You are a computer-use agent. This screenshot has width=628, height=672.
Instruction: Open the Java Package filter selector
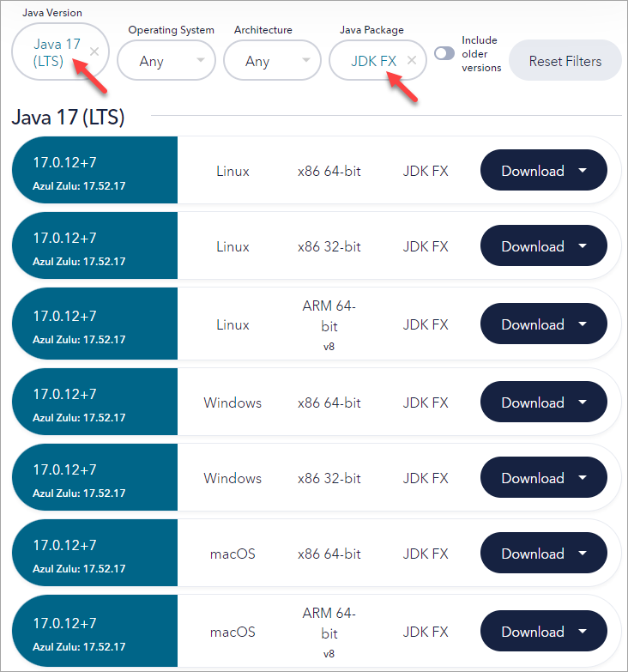click(373, 60)
